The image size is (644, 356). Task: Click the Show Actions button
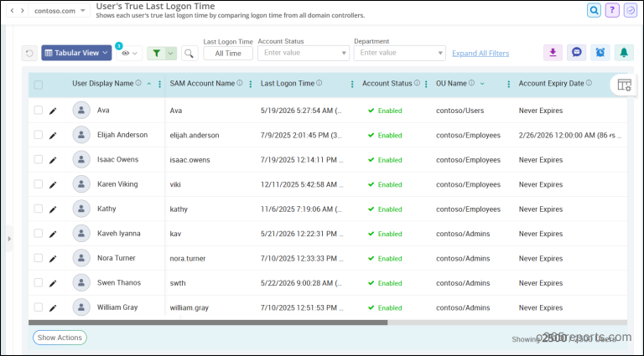point(60,338)
